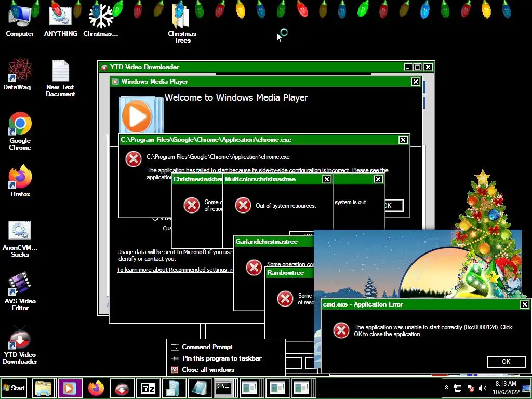Image resolution: width=532 pixels, height=399 pixels.
Task: Click the chrome.exe error red X icon
Action: click(134, 159)
